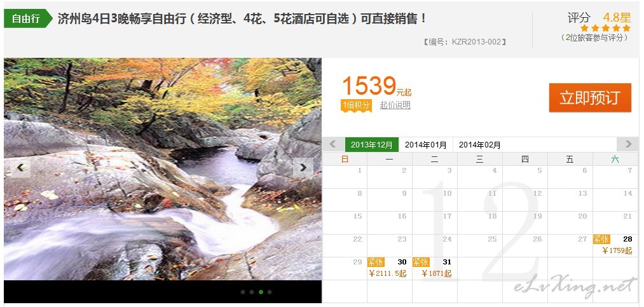Go to previous month in calendar

pos(333,144)
